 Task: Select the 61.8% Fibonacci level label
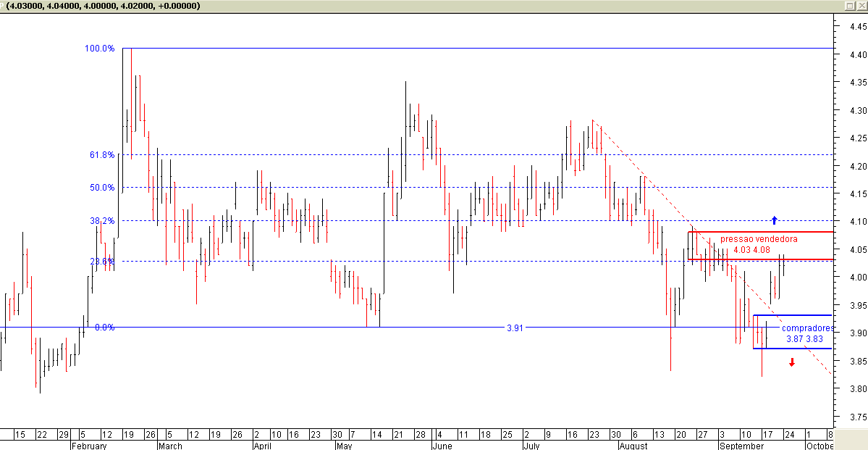tap(102, 154)
